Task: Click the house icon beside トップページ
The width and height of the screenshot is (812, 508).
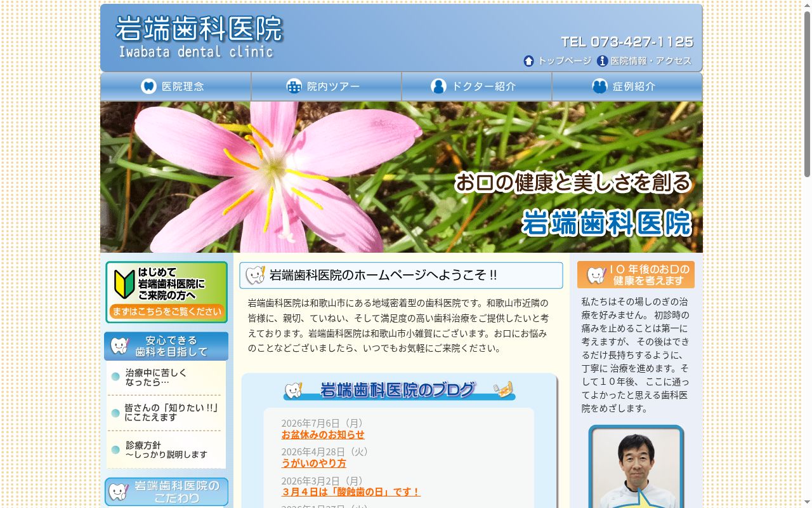Action: pos(528,61)
